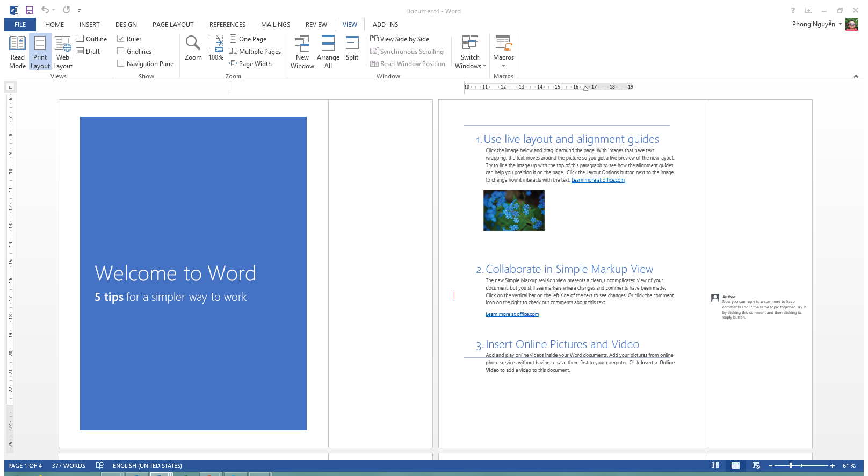Screen dimensions: 868x476
Task: Uncheck the Ruler checkbox
Action: 121,39
